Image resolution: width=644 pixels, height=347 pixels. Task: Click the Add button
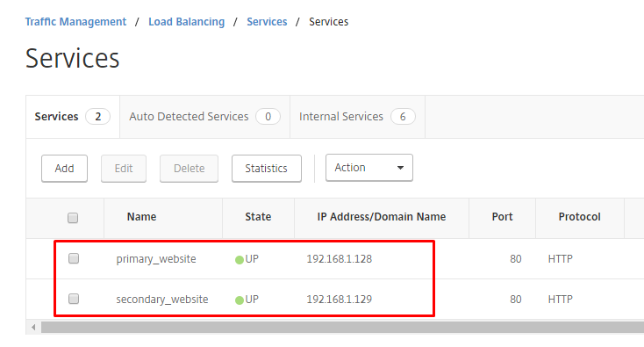click(64, 168)
